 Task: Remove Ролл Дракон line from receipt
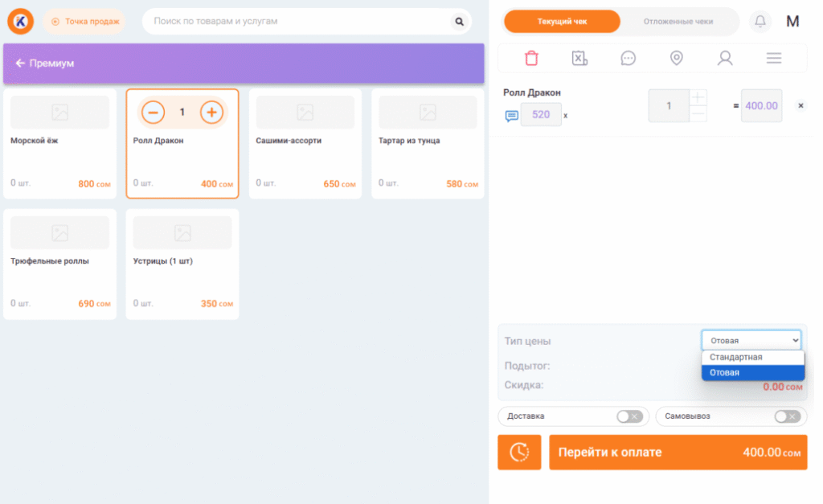[x=800, y=105]
